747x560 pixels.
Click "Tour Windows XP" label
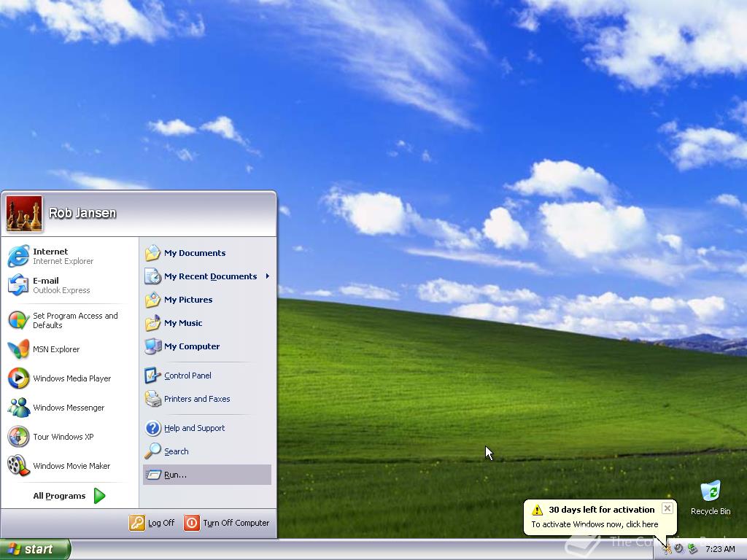[x=63, y=437]
